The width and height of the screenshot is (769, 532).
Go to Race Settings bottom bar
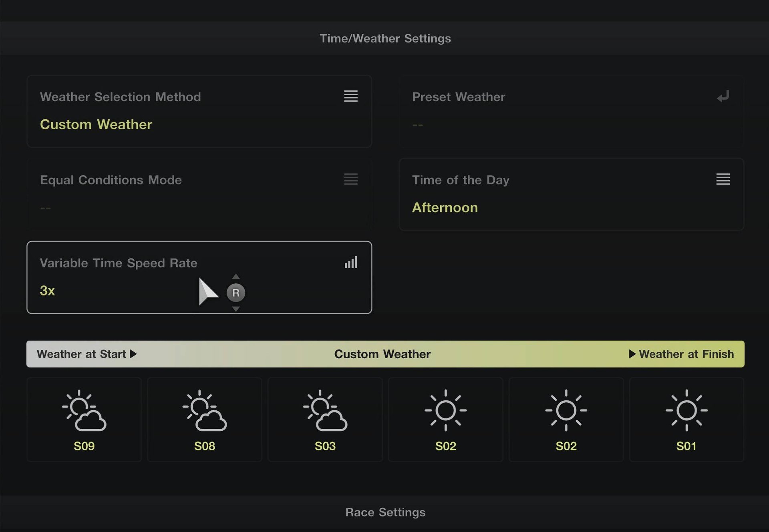click(x=385, y=512)
